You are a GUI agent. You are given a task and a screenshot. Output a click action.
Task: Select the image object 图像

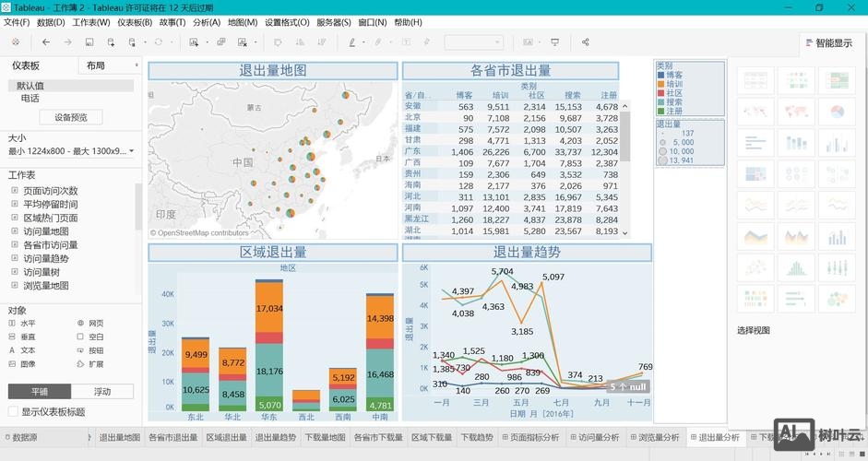[x=23, y=364]
